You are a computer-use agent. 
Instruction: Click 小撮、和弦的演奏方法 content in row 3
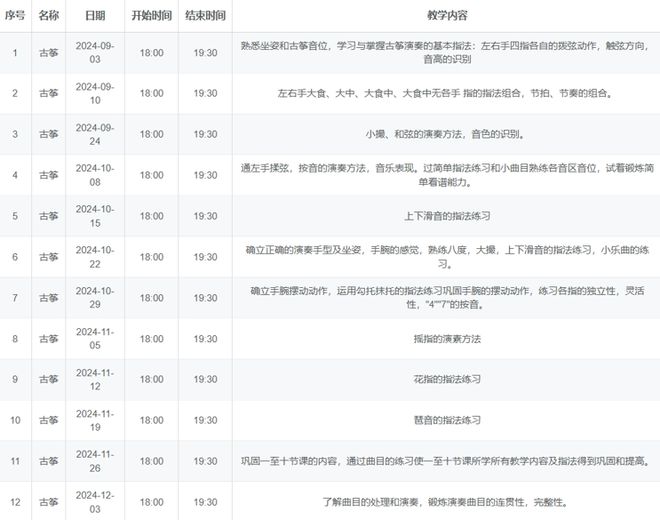(x=445, y=134)
